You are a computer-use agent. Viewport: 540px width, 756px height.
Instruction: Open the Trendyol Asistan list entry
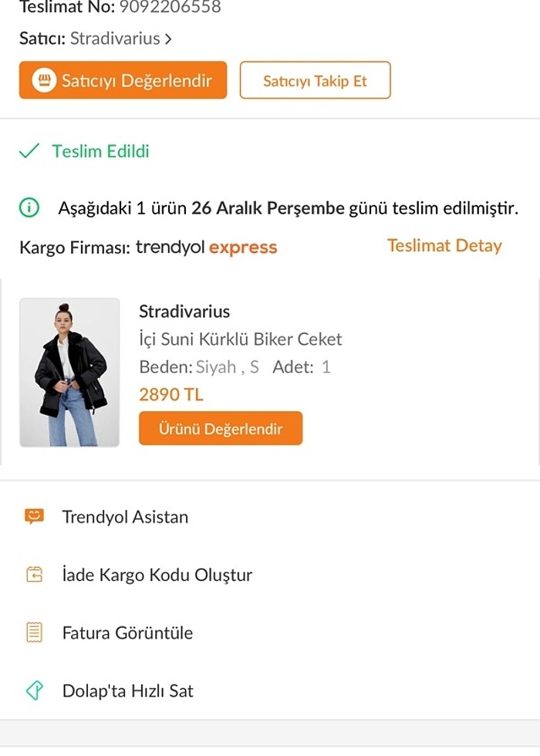pos(125,517)
